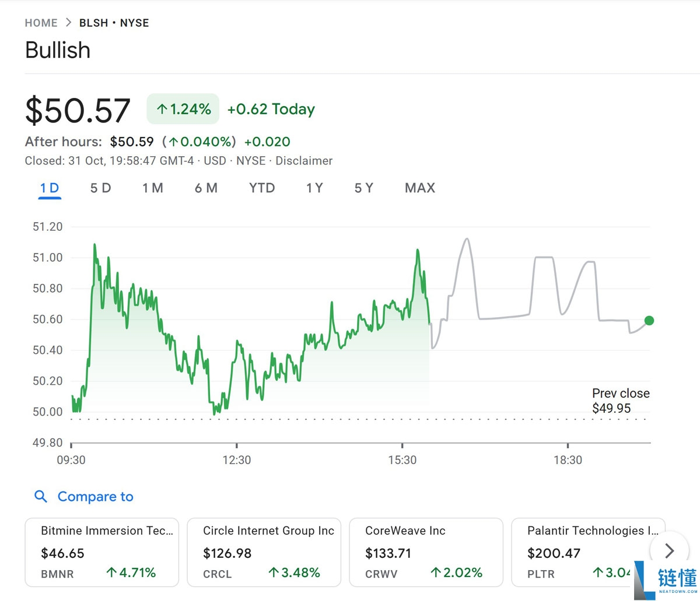Open the Palantir Technologies comparison card
Image resolution: width=700 pixels, height=601 pixels.
point(588,552)
